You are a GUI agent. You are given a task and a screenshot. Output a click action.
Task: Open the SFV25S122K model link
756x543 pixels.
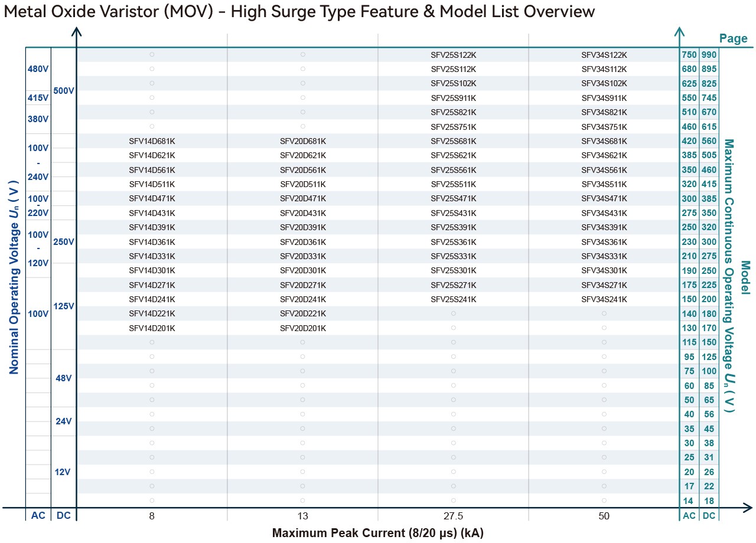click(x=453, y=55)
